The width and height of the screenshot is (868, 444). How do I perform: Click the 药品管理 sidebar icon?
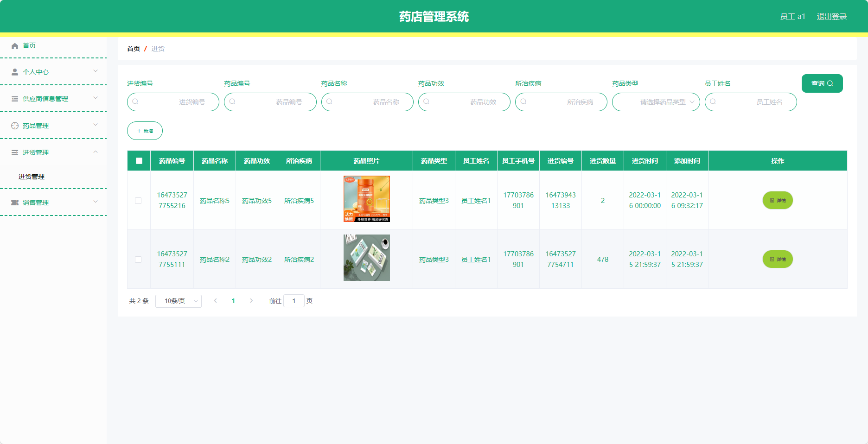click(x=15, y=126)
